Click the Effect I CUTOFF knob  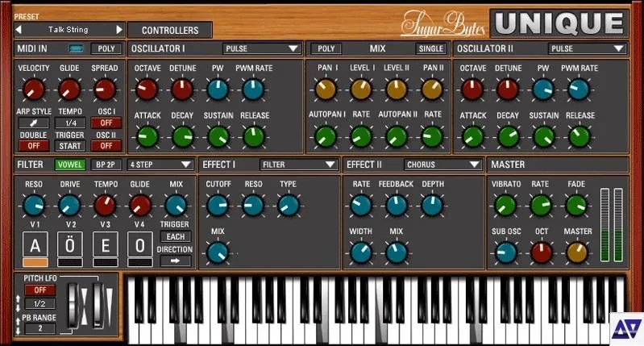(218, 206)
